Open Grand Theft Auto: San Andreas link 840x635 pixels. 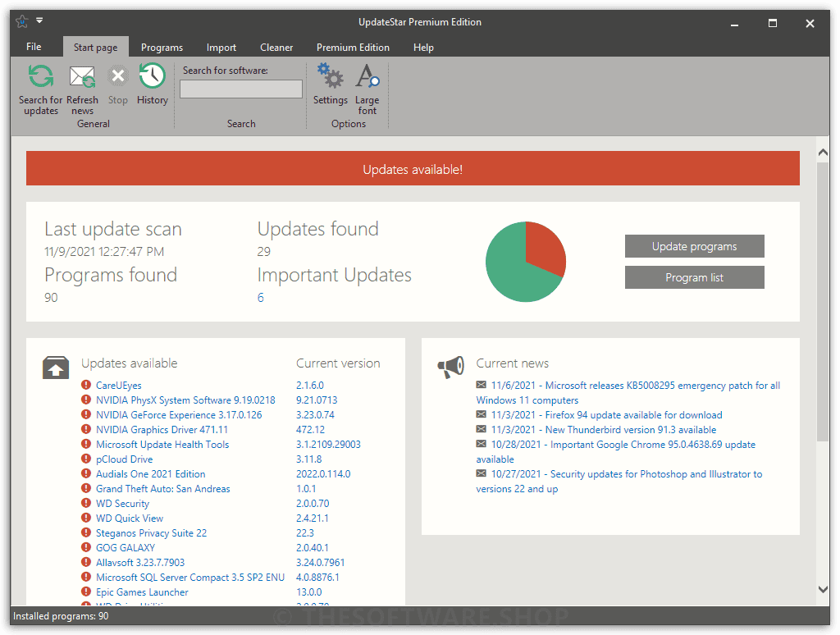(x=163, y=489)
